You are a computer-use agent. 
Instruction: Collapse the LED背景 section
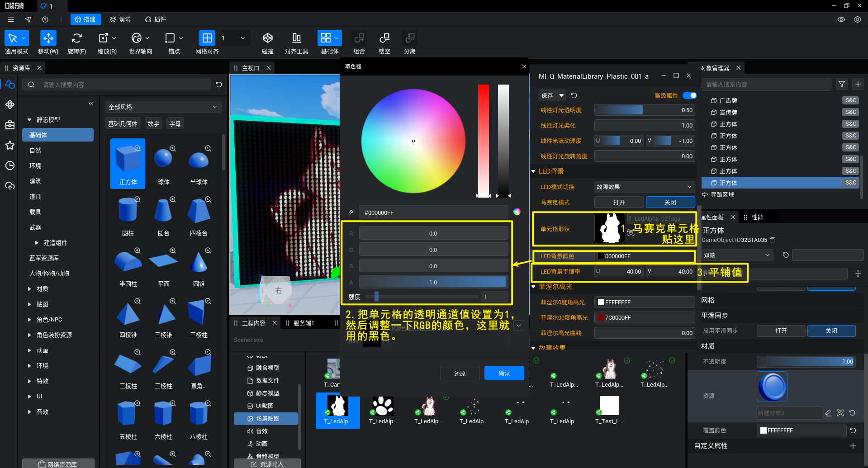[x=534, y=171]
